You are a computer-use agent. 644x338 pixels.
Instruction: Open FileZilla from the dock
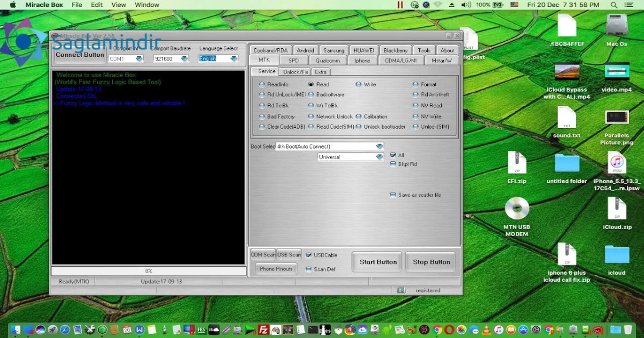pyautogui.click(x=264, y=329)
